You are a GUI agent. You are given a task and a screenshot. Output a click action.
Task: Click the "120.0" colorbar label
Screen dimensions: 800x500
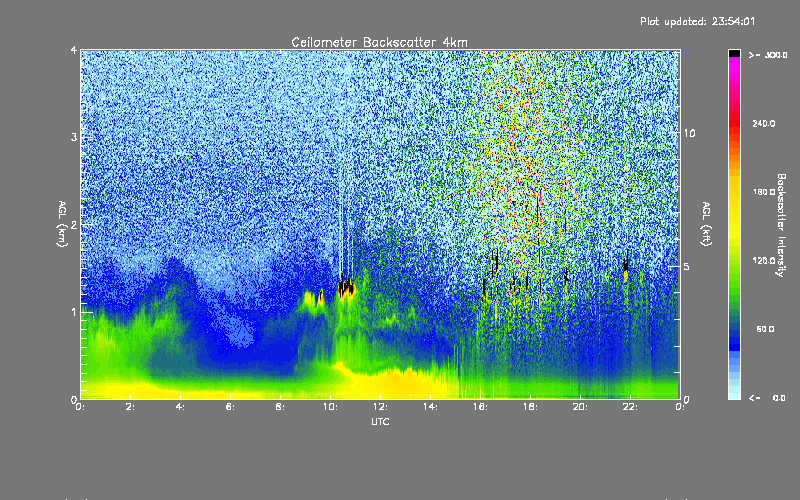point(764,261)
